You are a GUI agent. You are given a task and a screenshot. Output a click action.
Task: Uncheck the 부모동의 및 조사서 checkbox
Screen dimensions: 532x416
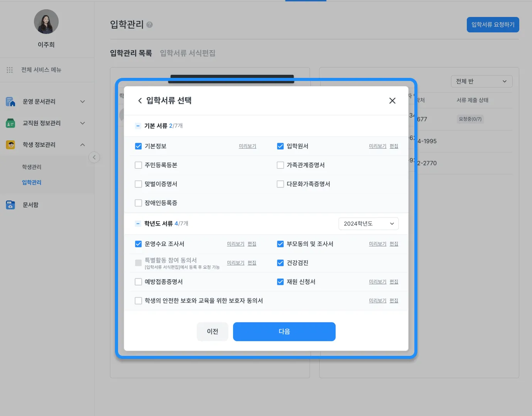(x=280, y=244)
